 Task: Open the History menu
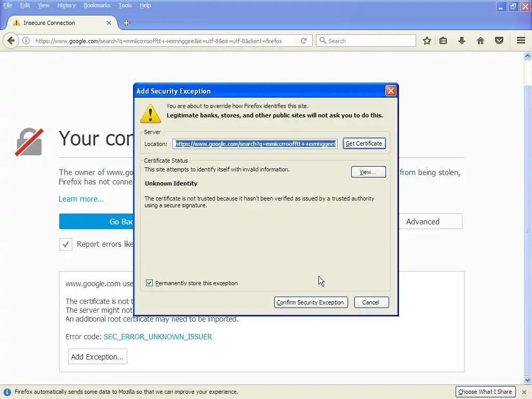[66, 5]
